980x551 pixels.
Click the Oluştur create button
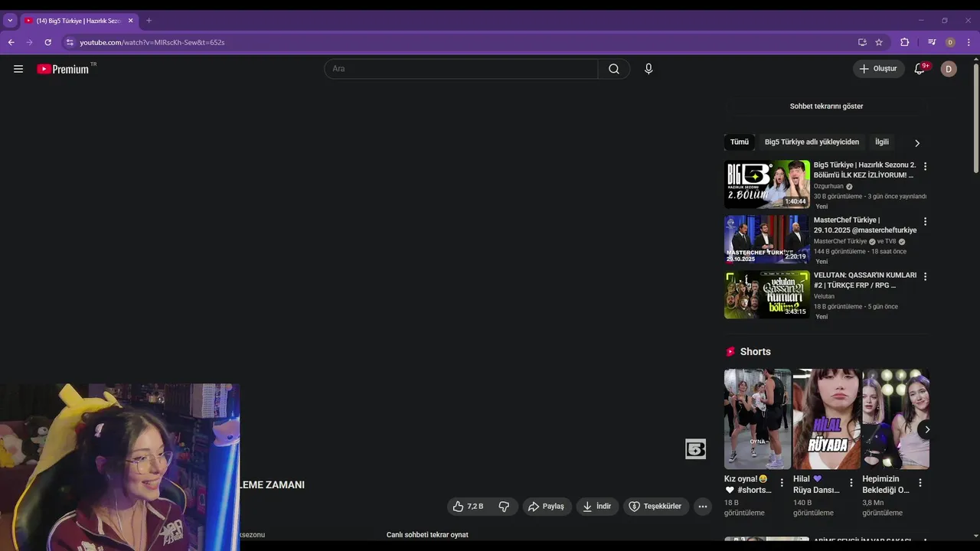tap(878, 69)
